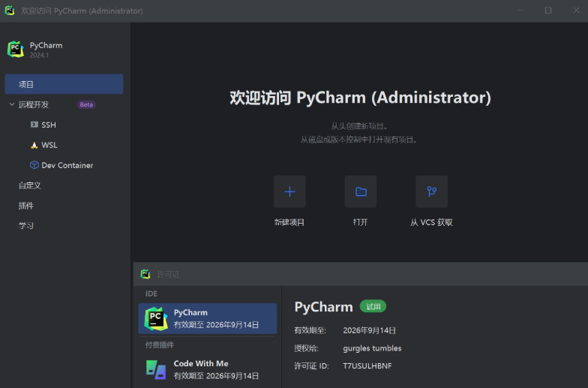The width and height of the screenshot is (588, 388).
Task: Click the IDE section header
Action: tap(151, 293)
